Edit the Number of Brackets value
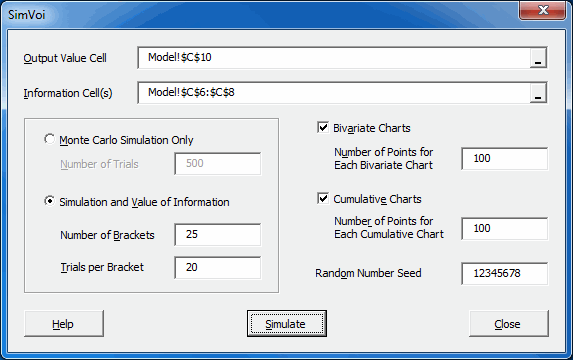 [218, 235]
